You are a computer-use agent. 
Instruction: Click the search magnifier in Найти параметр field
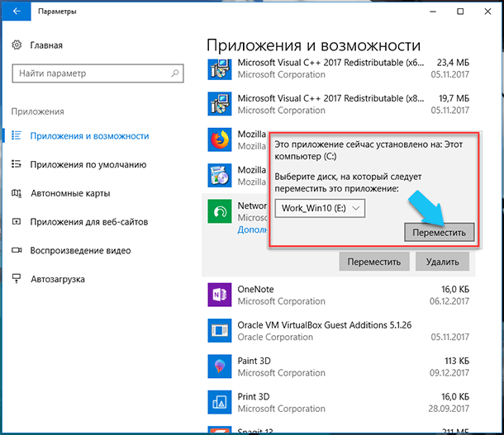tap(175, 73)
